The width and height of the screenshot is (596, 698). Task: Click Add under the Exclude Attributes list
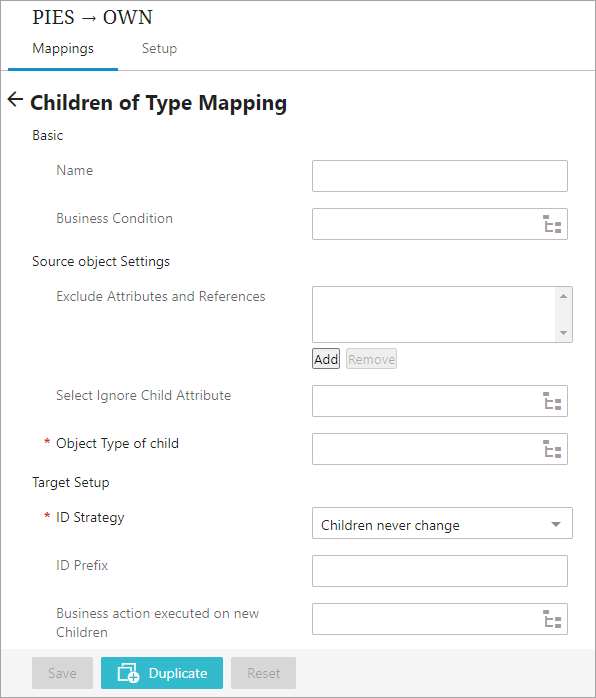click(326, 359)
